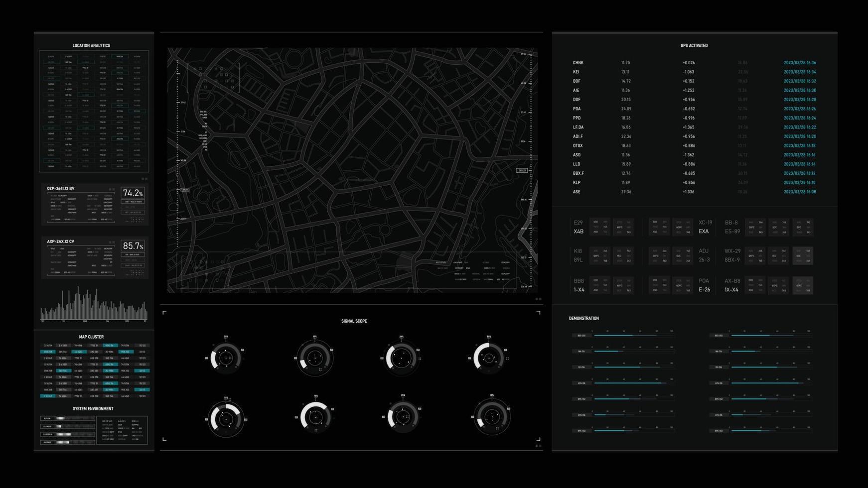Click the OZP-2641.12 BV panel title
Viewport: 868px width, 488px height.
click(x=60, y=189)
